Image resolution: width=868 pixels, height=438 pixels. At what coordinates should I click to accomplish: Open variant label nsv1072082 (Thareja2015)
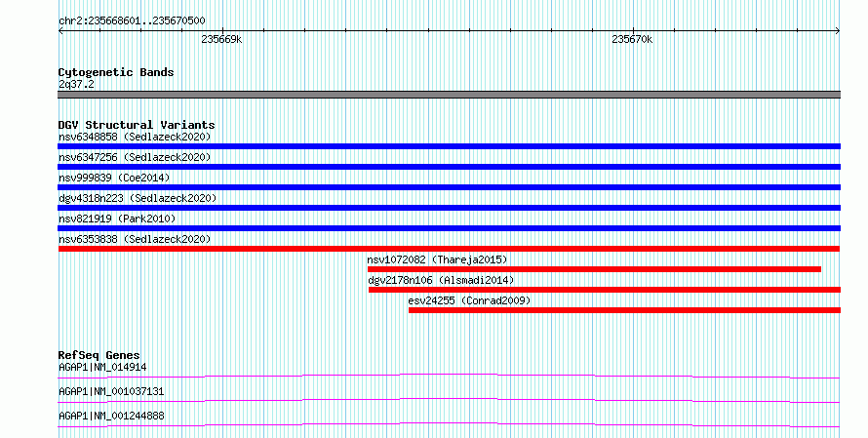coord(437,259)
